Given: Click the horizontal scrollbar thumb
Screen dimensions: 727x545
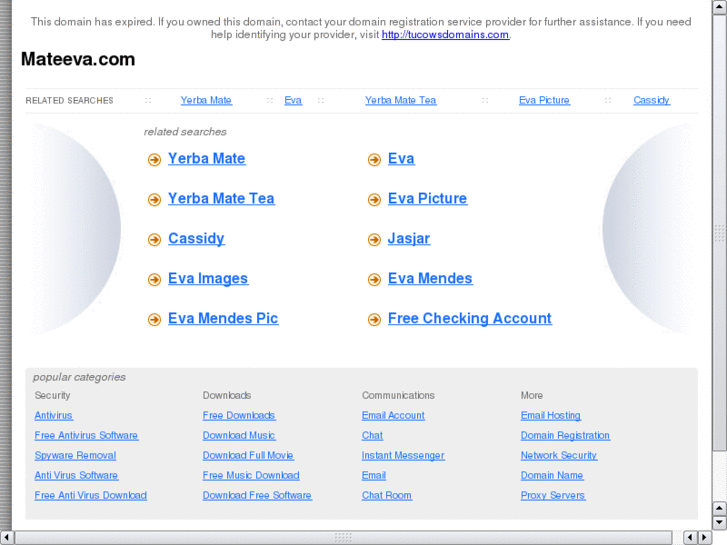Looking at the screenshot, I should click(x=343, y=537).
